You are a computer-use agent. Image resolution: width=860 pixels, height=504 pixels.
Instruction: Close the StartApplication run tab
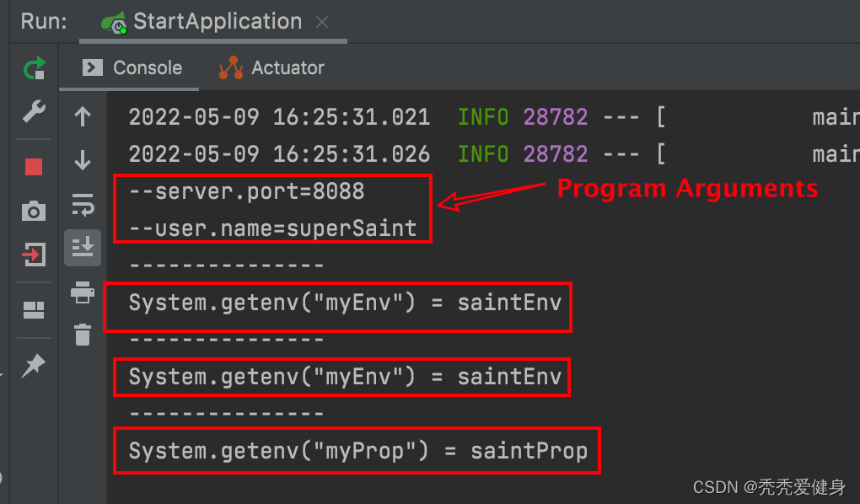tap(321, 23)
